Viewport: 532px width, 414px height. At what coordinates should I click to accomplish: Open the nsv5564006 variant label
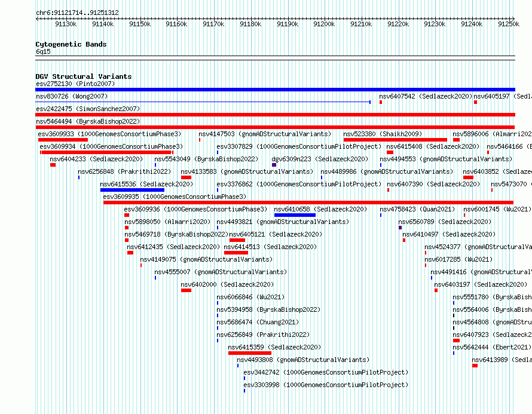click(493, 309)
